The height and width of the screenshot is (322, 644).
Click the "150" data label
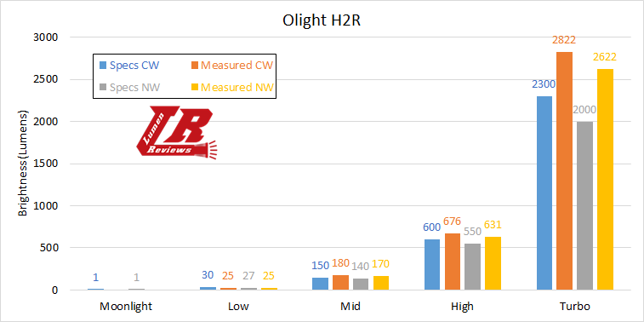tap(321, 266)
